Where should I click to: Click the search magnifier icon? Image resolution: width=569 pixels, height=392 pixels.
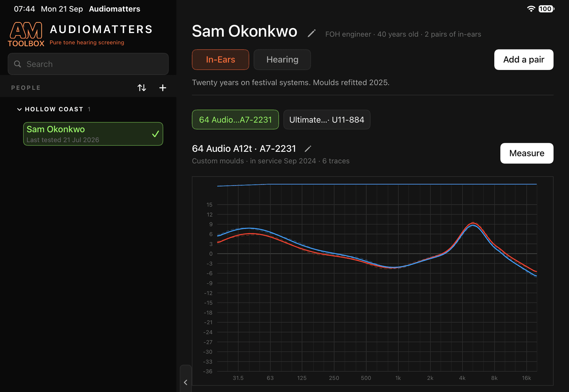(17, 64)
